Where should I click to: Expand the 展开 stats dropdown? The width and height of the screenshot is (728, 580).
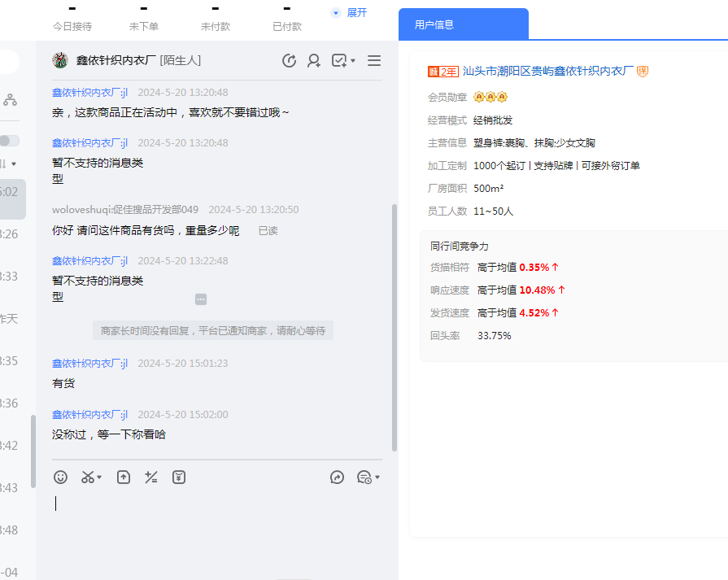(350, 13)
